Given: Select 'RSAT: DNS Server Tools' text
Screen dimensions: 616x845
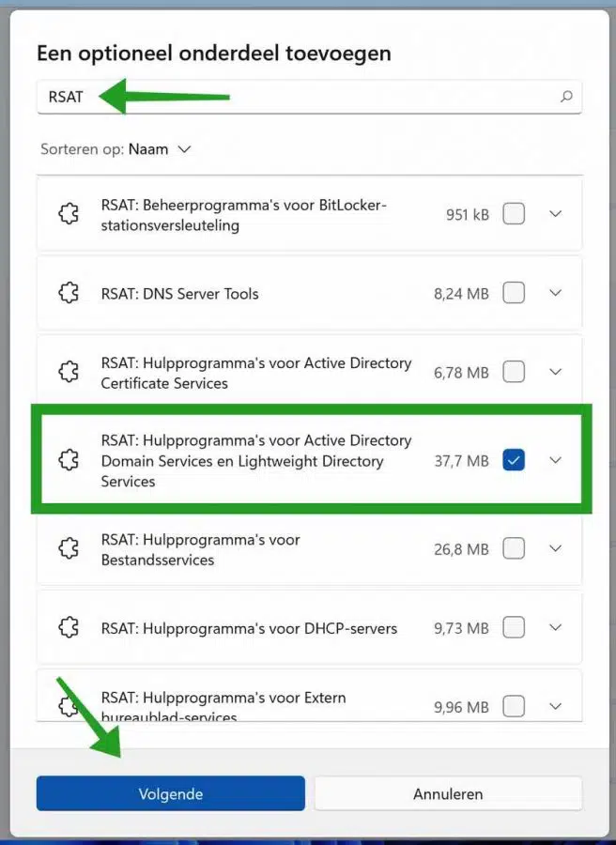Looking at the screenshot, I should tap(180, 294).
